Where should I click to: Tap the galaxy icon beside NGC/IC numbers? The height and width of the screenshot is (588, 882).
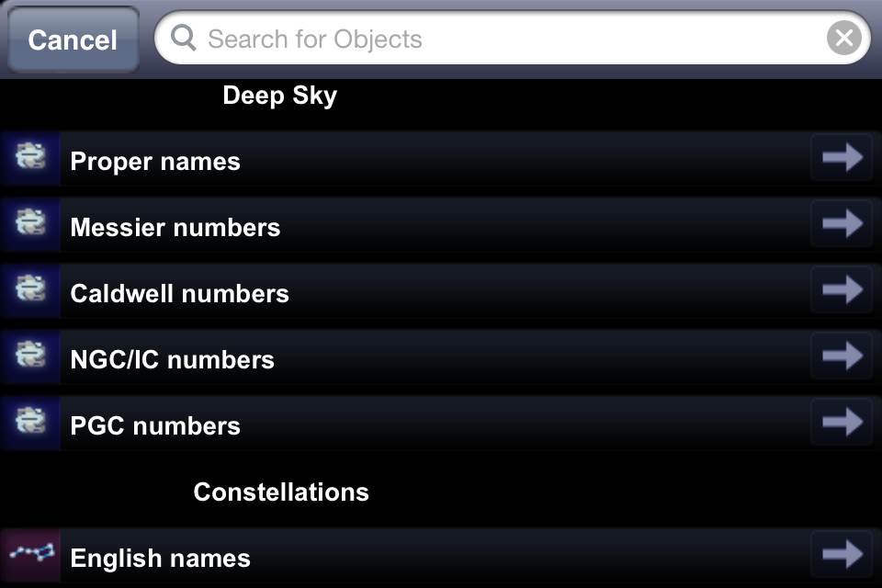coord(30,357)
